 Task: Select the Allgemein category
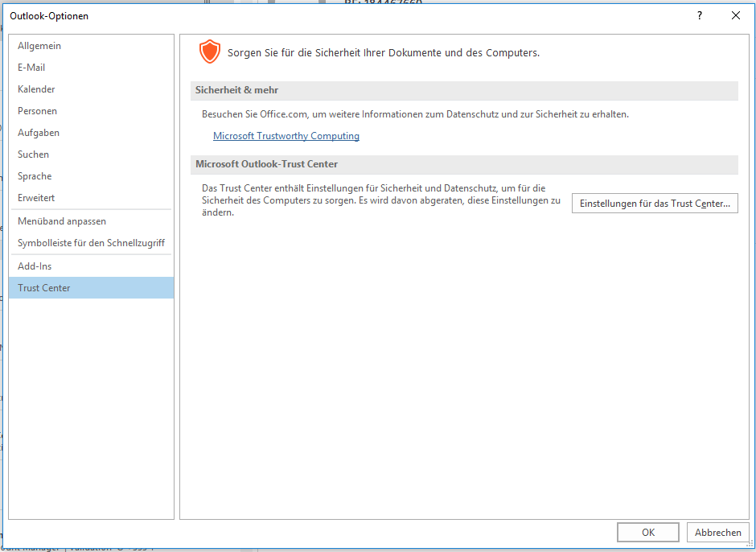[39, 46]
